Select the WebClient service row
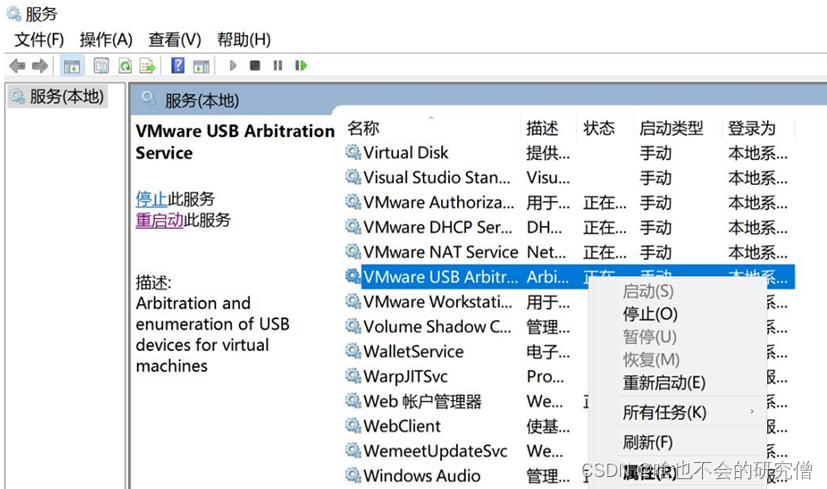 coord(467,426)
